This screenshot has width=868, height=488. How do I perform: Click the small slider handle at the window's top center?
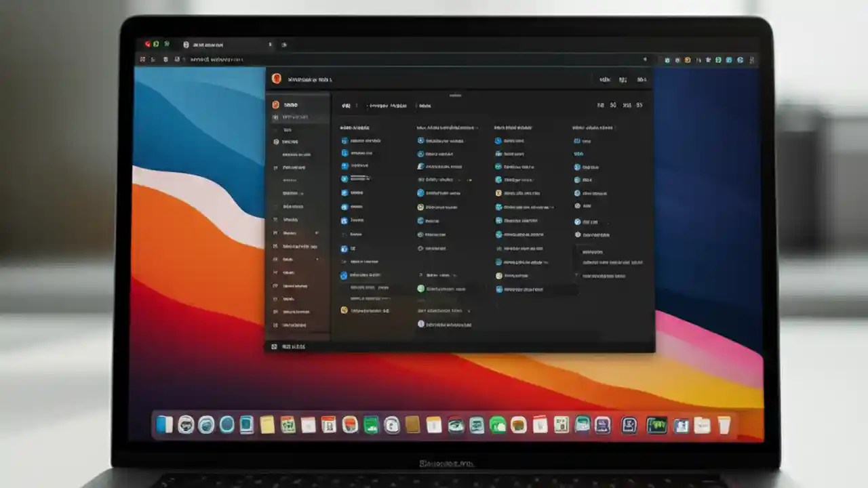[x=455, y=96]
